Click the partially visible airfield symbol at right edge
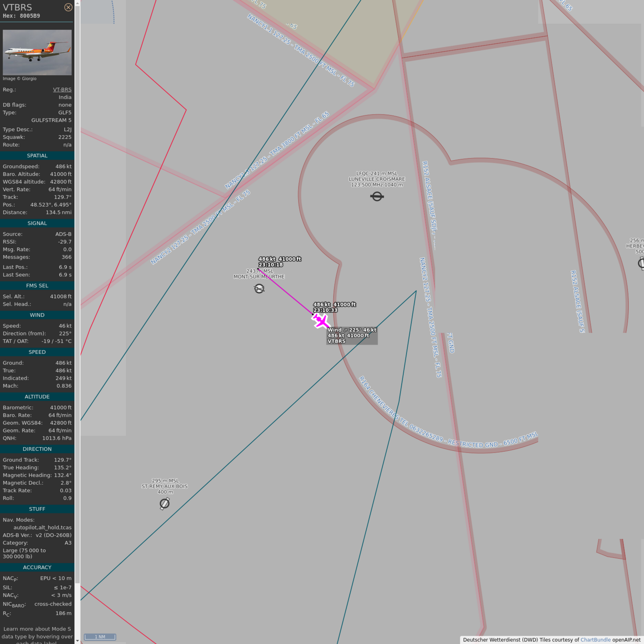Screen dimensions: 644x644 (x=641, y=263)
